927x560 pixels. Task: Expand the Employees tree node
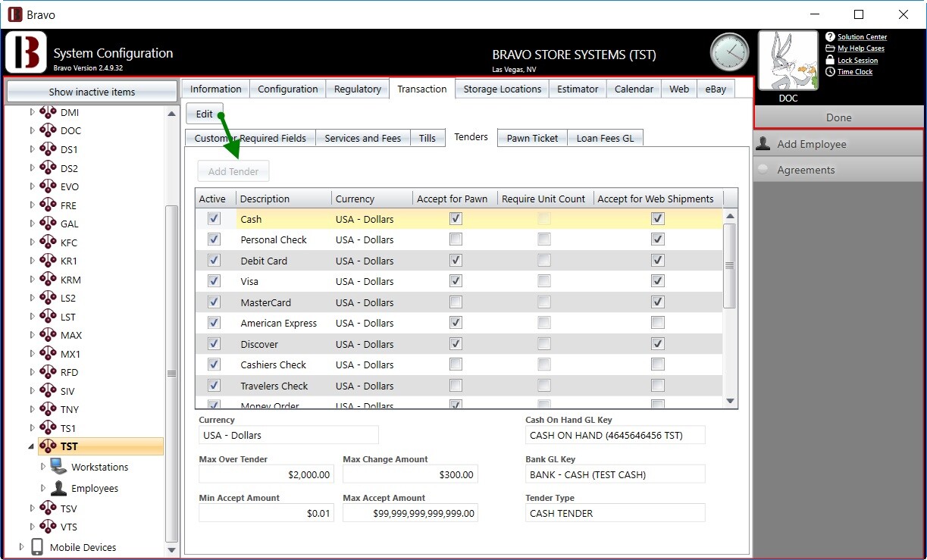(x=42, y=488)
